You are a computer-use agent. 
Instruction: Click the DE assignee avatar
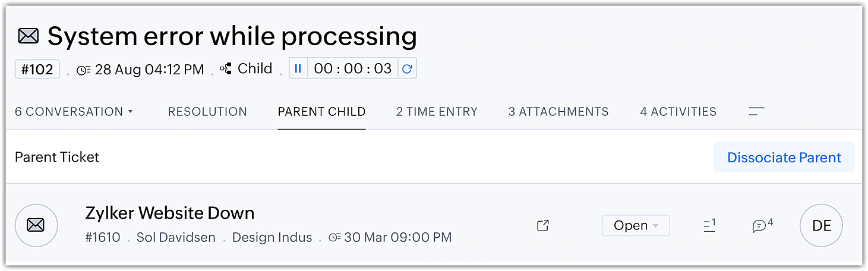coord(821,225)
